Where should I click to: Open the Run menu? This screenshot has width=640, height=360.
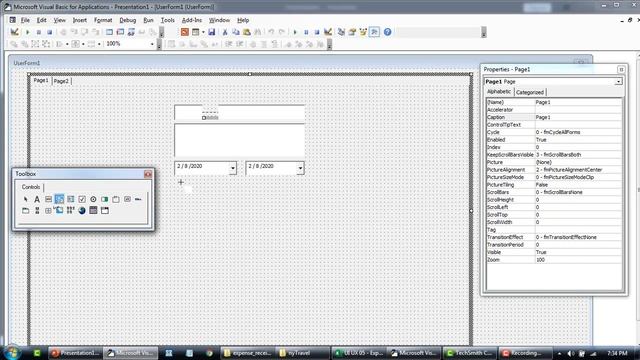click(x=149, y=20)
